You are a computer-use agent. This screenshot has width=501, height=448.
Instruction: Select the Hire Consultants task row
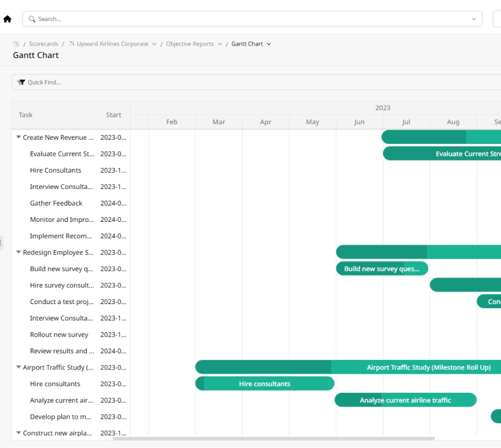[x=71, y=170]
